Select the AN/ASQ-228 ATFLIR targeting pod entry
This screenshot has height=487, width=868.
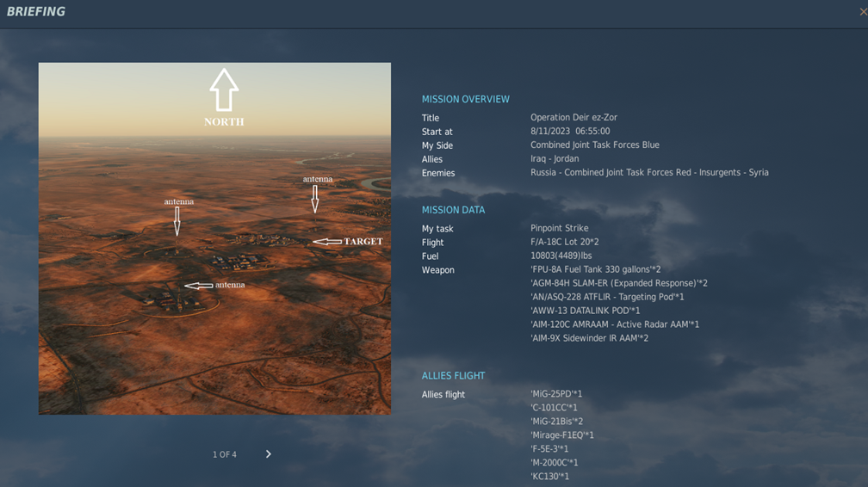(607, 297)
